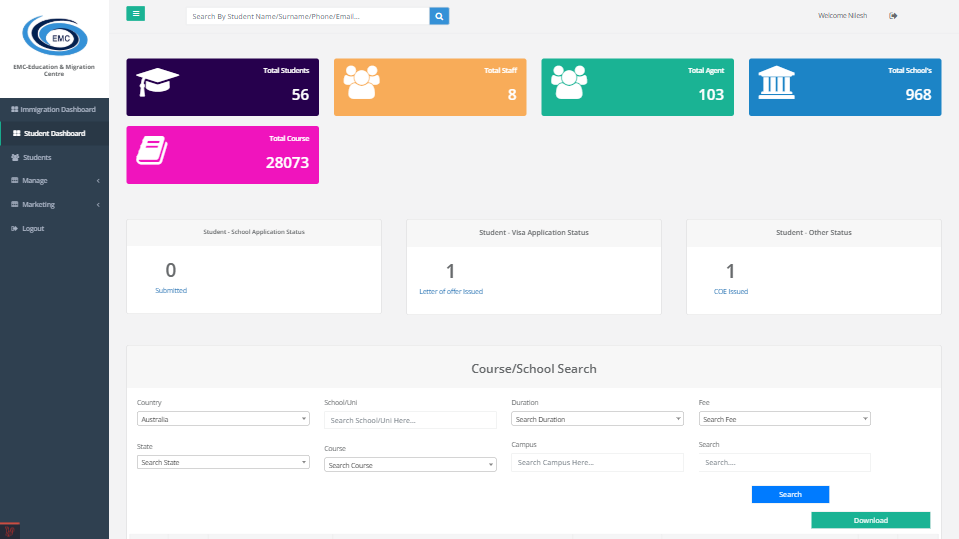Focus the top student search field
This screenshot has width=959, height=539.
coord(308,17)
